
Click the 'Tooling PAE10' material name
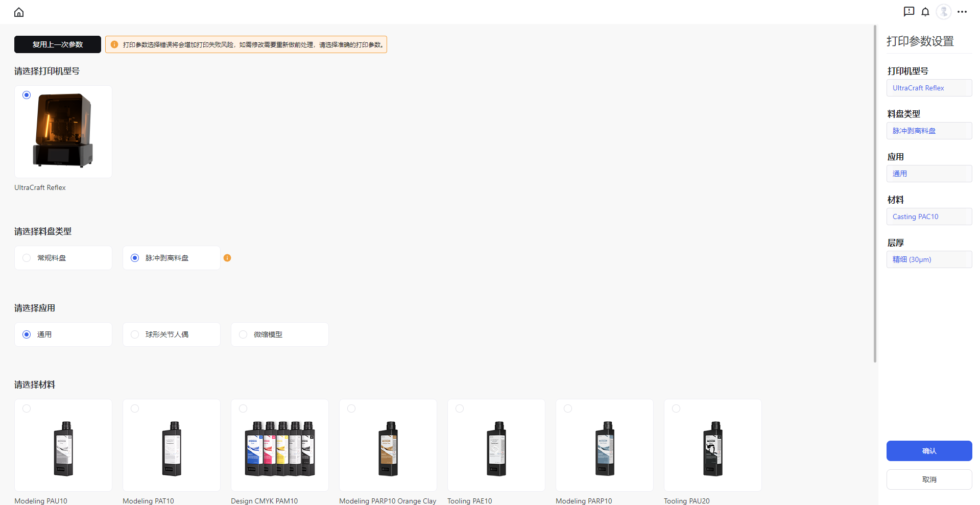470,501
